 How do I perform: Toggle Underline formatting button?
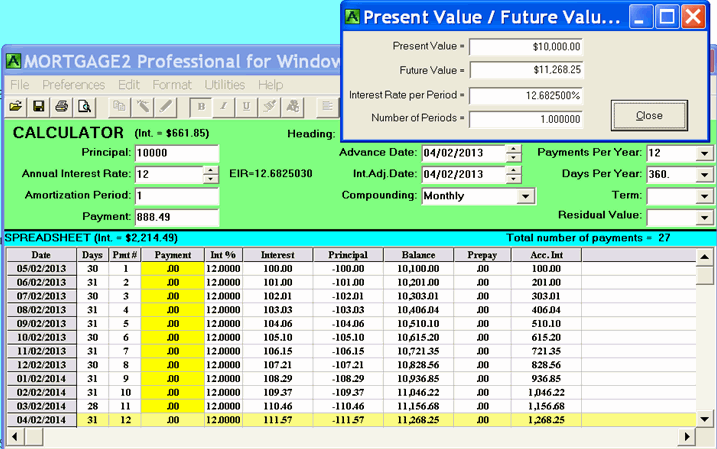pos(247,106)
